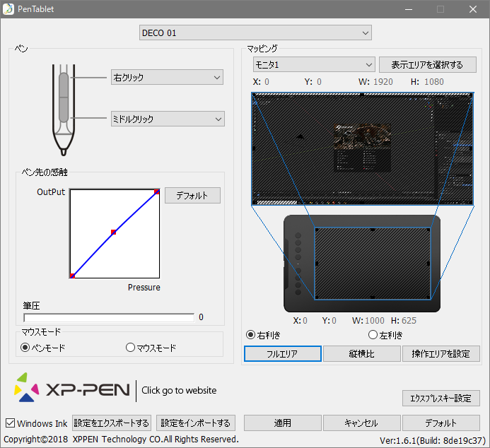Click the 縦横比 button

[x=362, y=354]
